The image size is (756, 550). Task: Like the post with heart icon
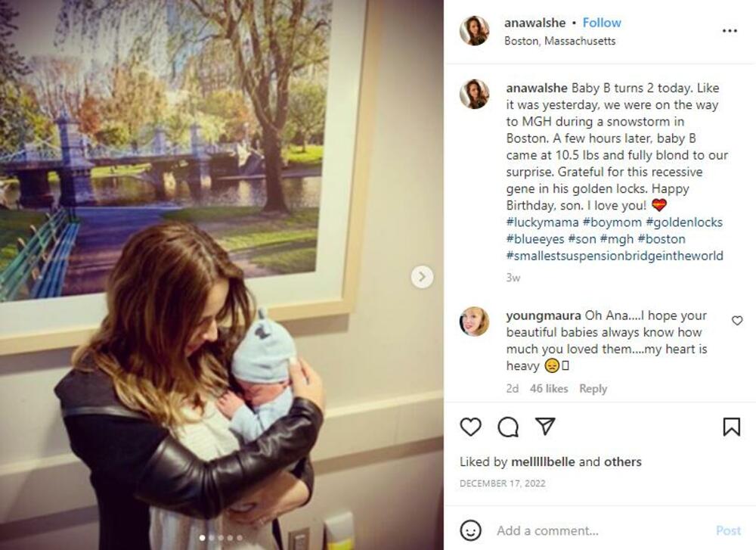tap(470, 427)
